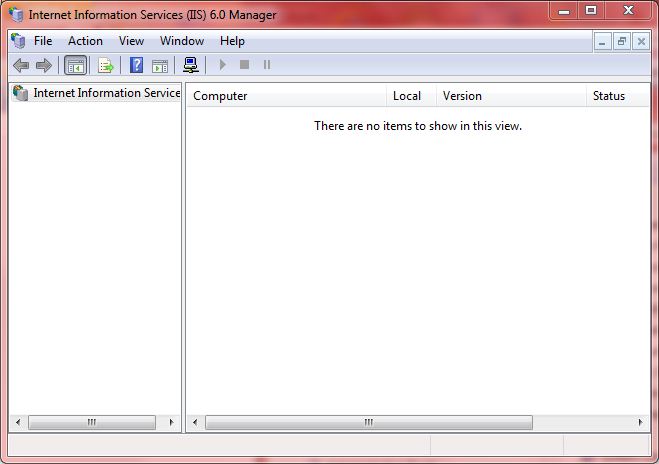
Task: Click the Back arrow toolbar icon
Action: tap(20, 65)
